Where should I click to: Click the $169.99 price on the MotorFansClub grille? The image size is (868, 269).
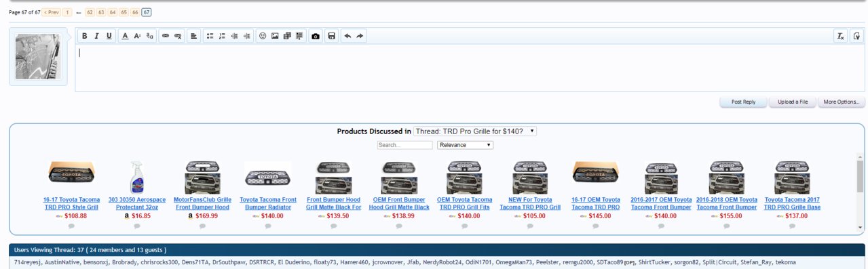[x=206, y=215]
